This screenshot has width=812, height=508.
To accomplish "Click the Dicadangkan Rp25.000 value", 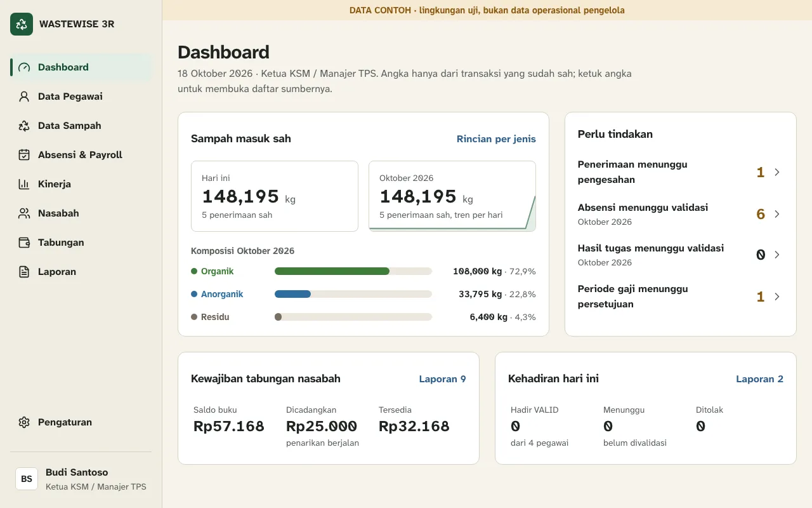I will (x=322, y=426).
